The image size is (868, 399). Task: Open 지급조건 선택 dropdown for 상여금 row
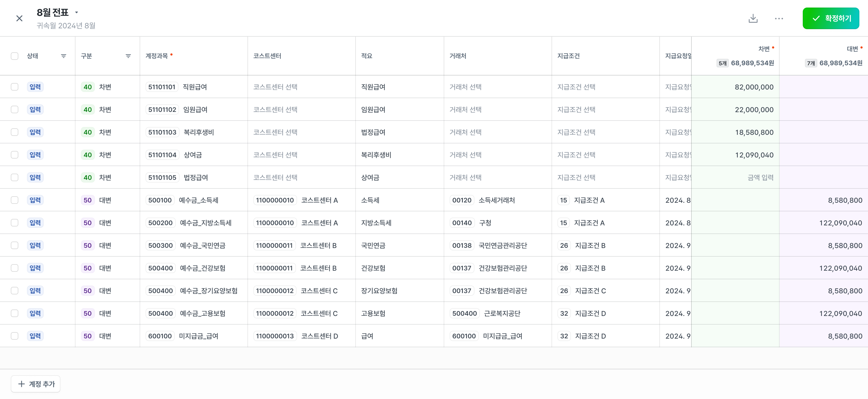(x=576, y=155)
